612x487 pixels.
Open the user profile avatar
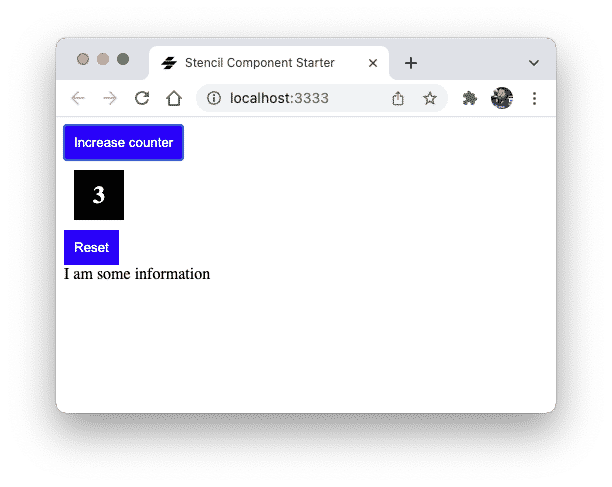[x=502, y=98]
